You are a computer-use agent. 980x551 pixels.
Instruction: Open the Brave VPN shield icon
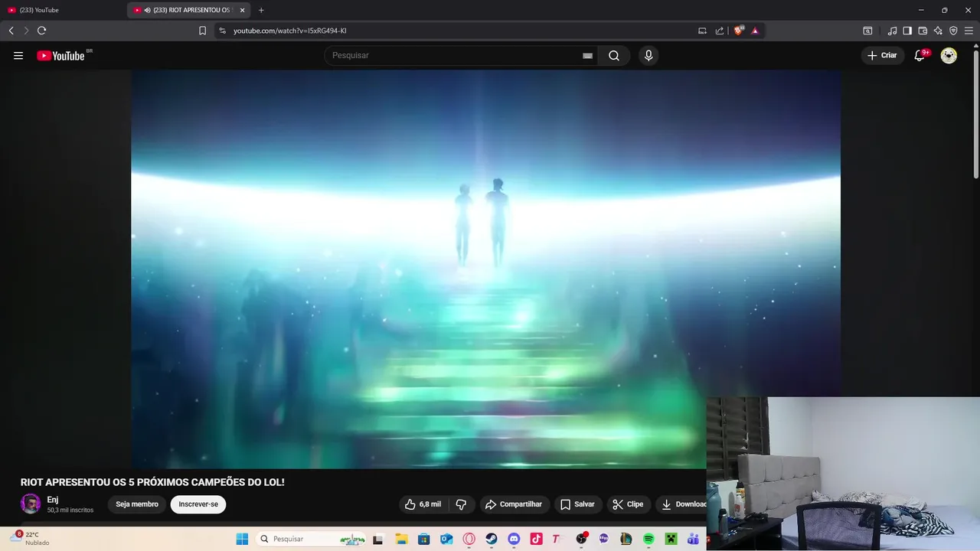953,31
